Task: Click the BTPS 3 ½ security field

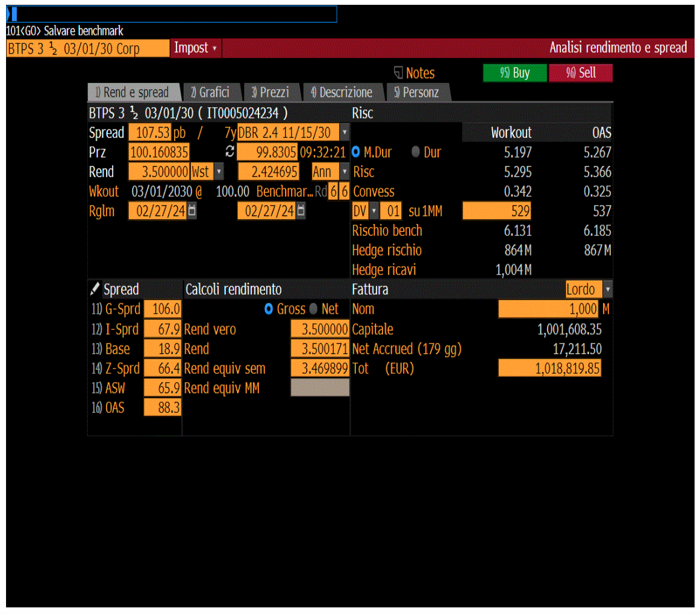Action: (x=88, y=48)
